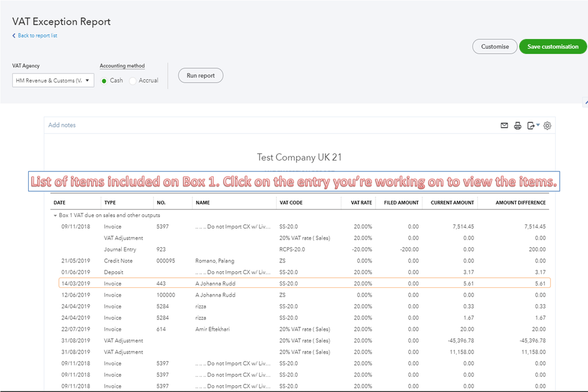Click Save customisation button

[553, 46]
